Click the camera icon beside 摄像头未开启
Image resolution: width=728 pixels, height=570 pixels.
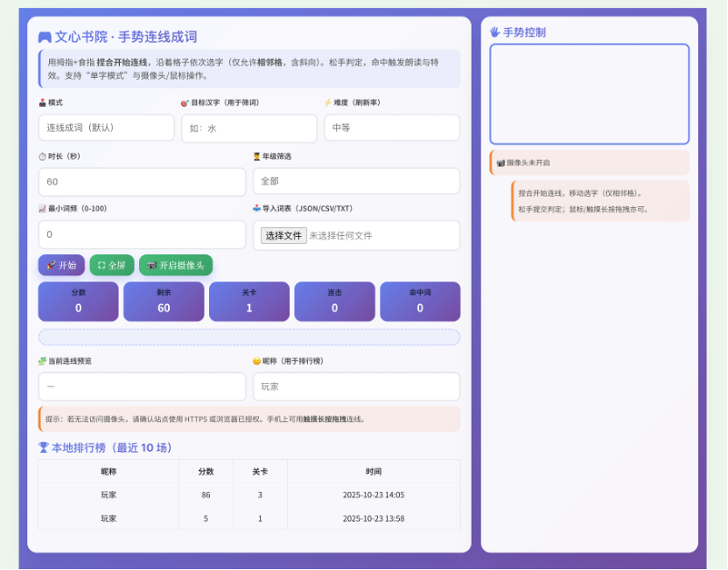[500, 163]
